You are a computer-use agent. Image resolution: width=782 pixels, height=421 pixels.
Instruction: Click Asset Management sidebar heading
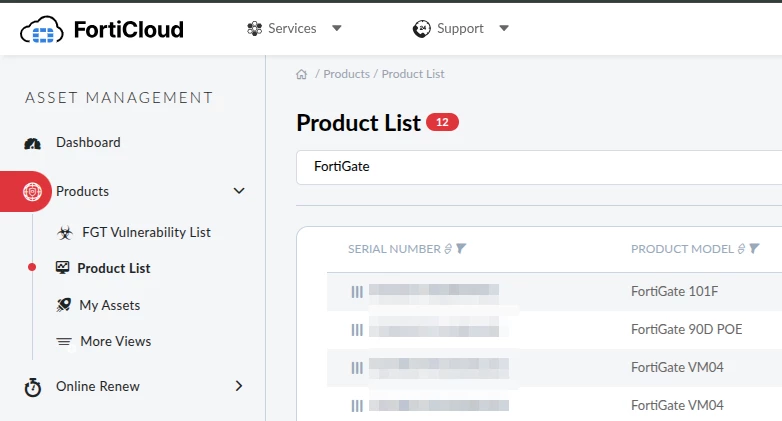(119, 98)
